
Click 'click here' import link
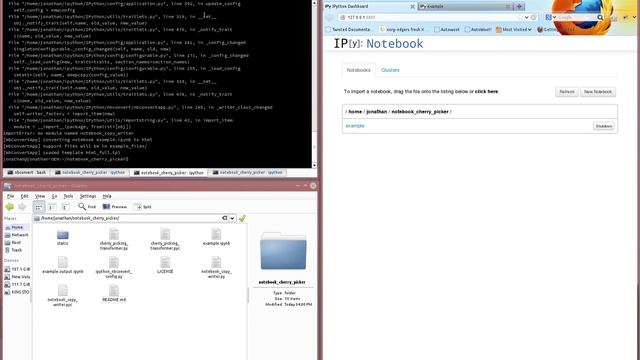486,92
